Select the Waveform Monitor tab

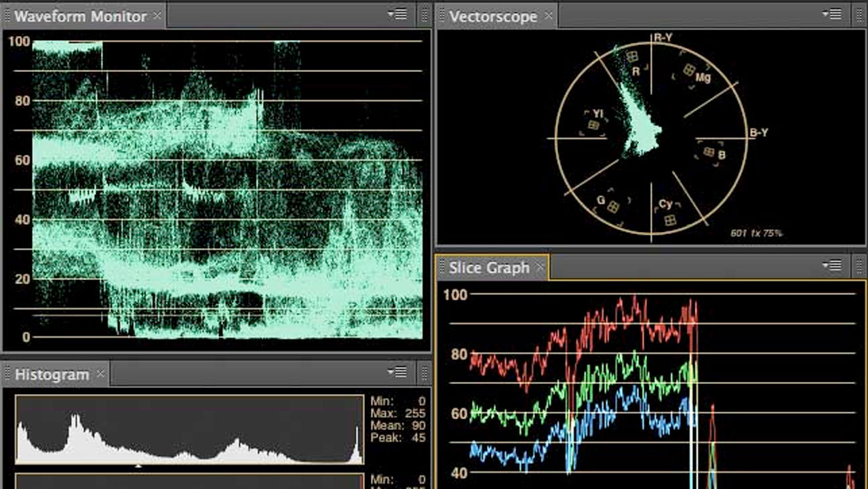point(84,16)
